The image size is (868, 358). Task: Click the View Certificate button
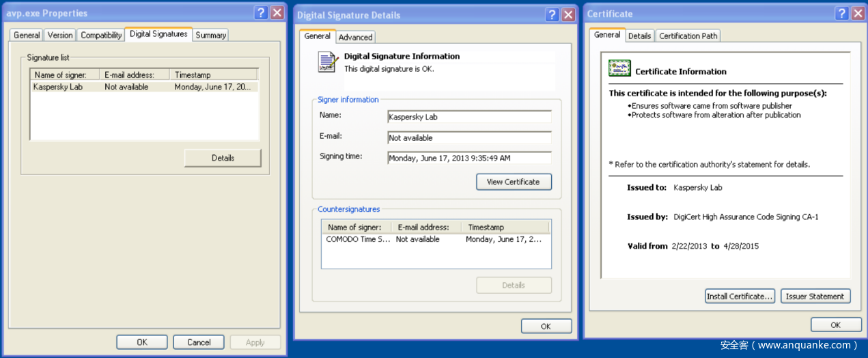click(513, 182)
